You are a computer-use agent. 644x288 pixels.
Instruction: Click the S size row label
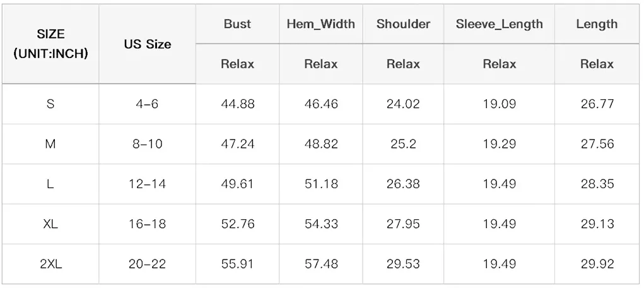50,104
